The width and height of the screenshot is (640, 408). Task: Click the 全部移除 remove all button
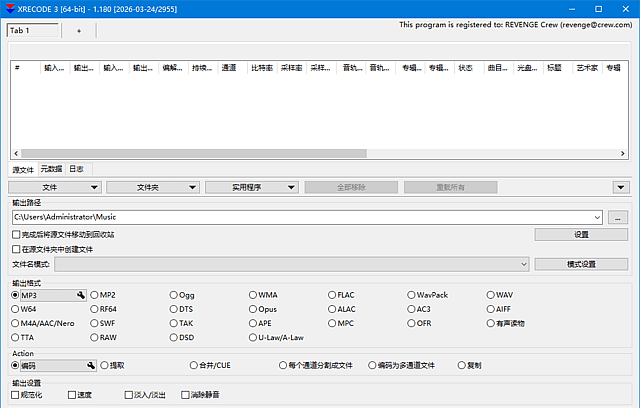click(x=351, y=187)
